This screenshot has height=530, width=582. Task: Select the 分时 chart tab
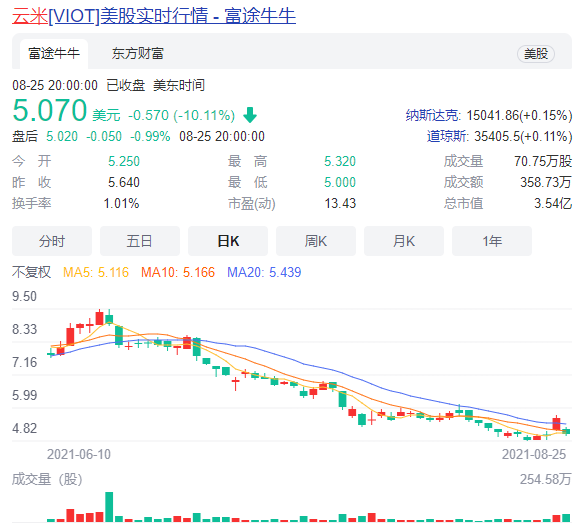pos(52,241)
